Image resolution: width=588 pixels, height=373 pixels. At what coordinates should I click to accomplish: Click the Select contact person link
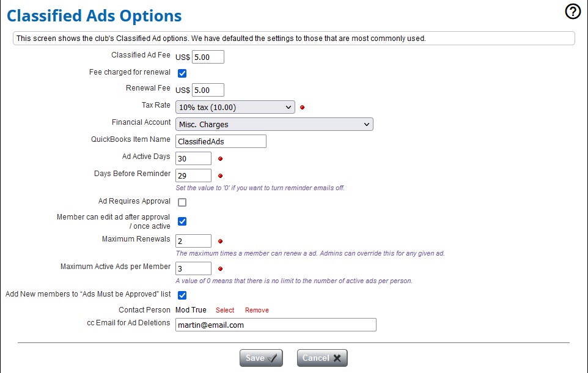pos(225,310)
